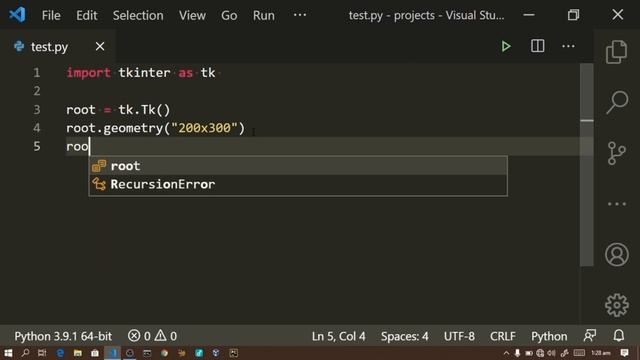Screen dimensions: 640x360
Task: Open Windows taskbar search
Action: point(25,353)
